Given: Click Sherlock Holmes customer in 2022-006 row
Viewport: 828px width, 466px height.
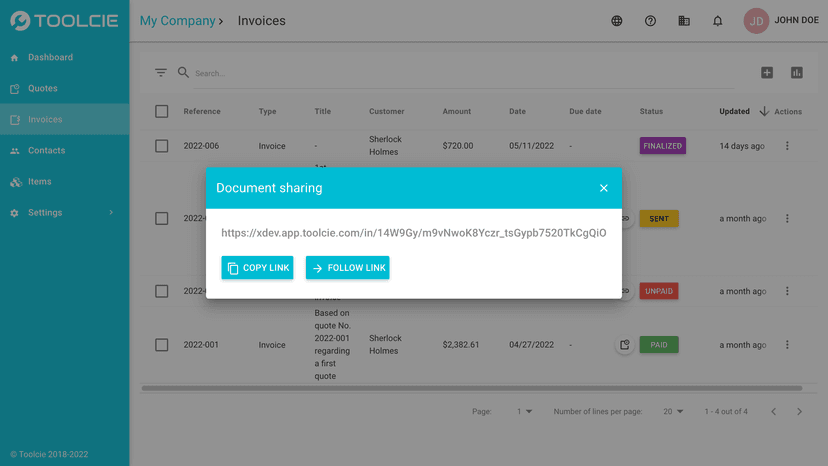Looking at the screenshot, I should [385, 146].
